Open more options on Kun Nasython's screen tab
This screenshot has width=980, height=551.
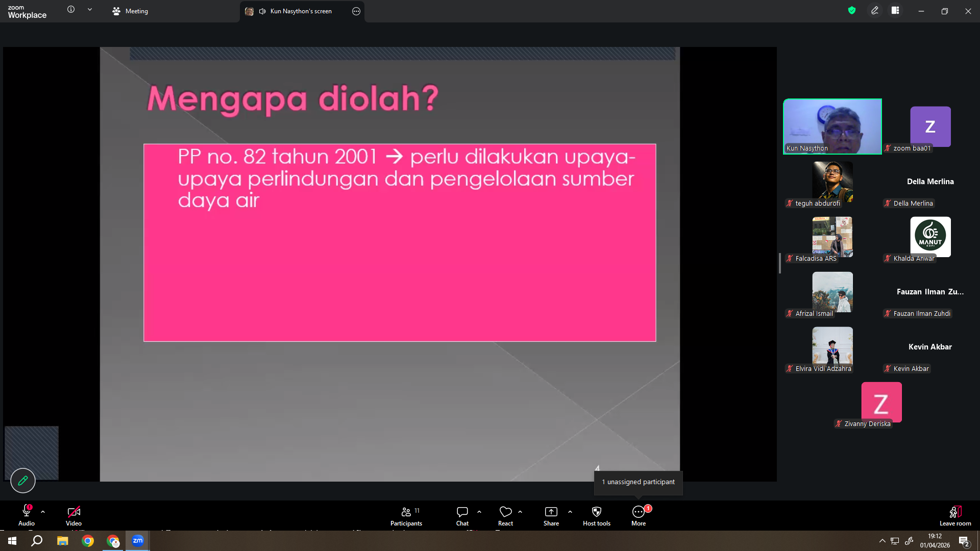tap(356, 11)
